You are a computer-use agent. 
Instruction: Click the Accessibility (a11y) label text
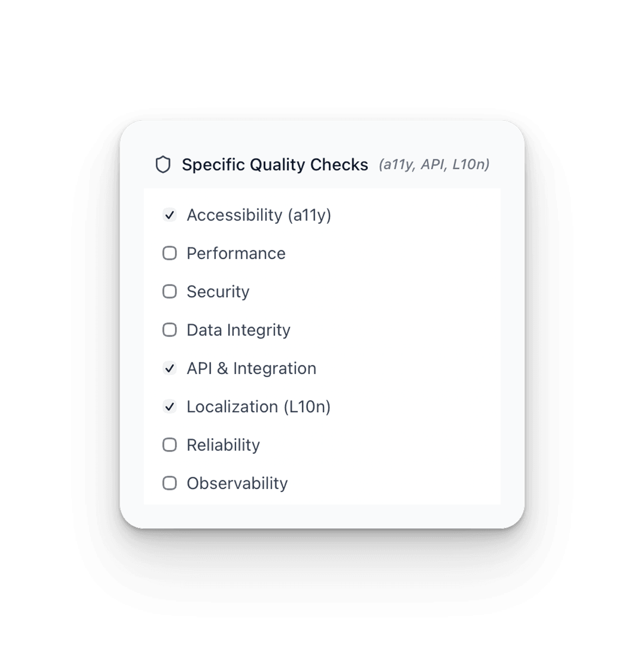pyautogui.click(x=259, y=215)
